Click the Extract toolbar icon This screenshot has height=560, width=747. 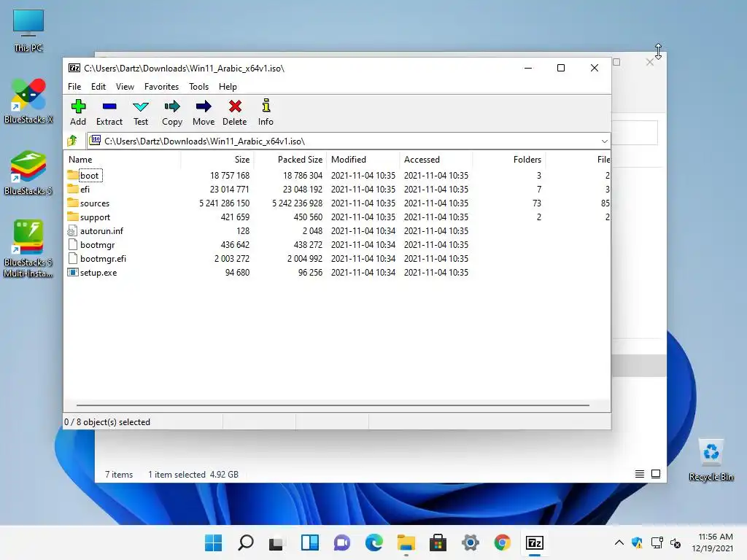(x=109, y=106)
